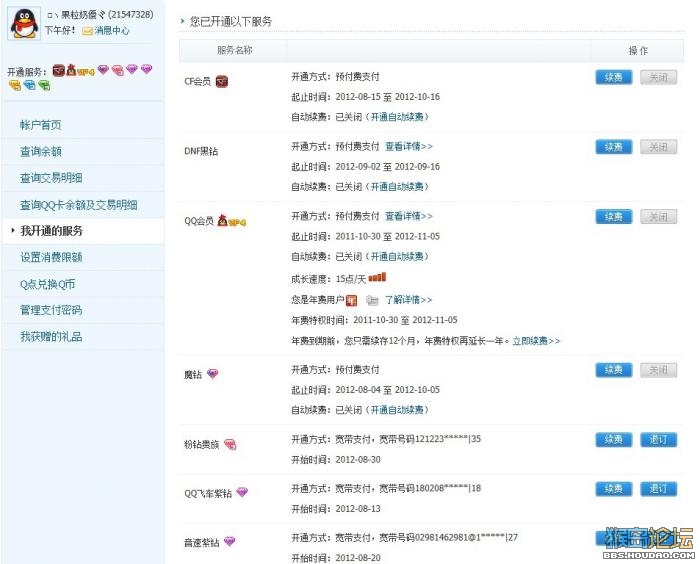Open 了解详情>> link for 年费用户
Viewport: 700px width, 564px height.
(x=408, y=300)
